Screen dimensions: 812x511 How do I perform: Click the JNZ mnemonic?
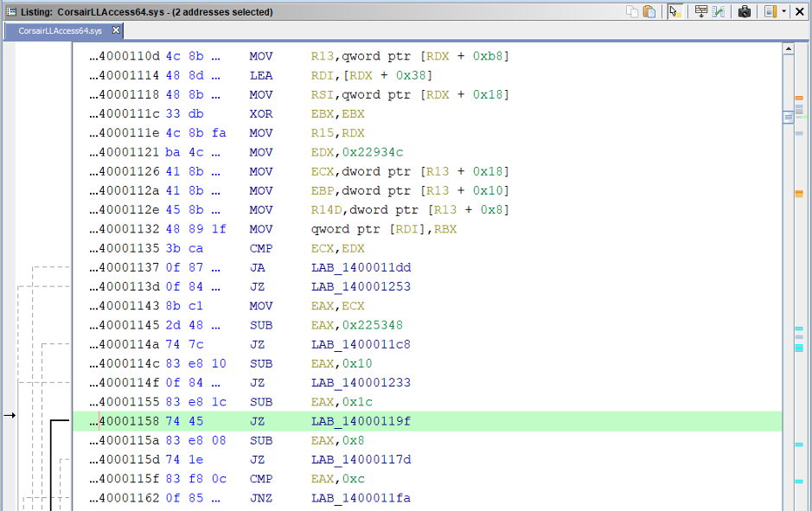point(261,498)
